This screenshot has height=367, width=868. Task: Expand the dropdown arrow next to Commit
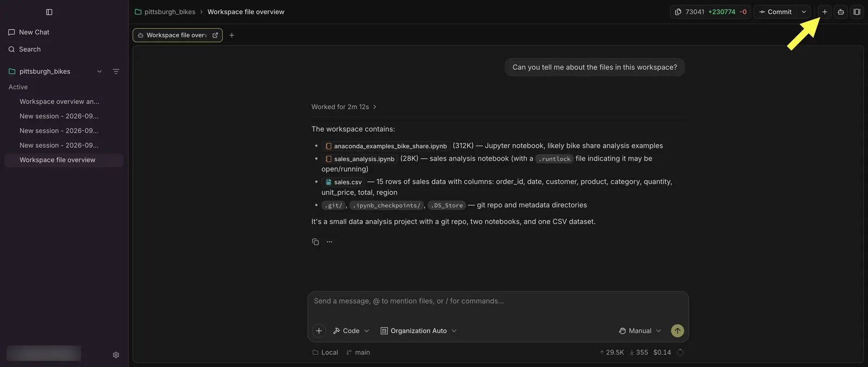[804, 12]
